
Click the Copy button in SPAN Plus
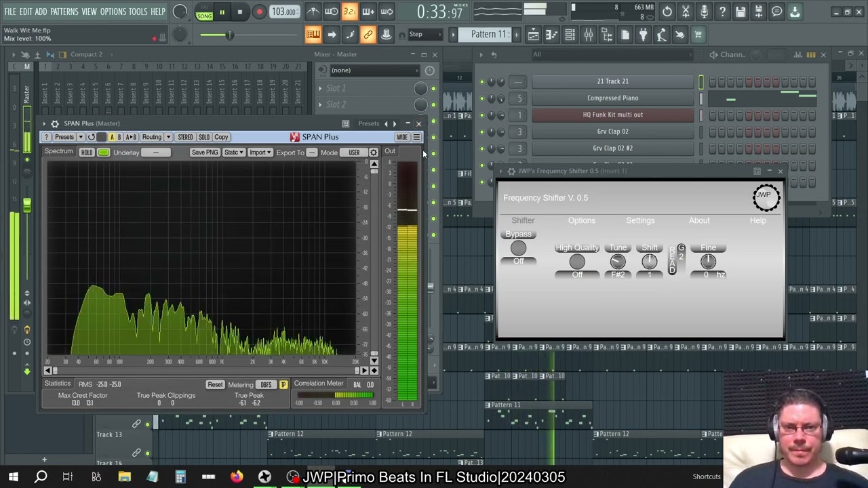click(221, 137)
